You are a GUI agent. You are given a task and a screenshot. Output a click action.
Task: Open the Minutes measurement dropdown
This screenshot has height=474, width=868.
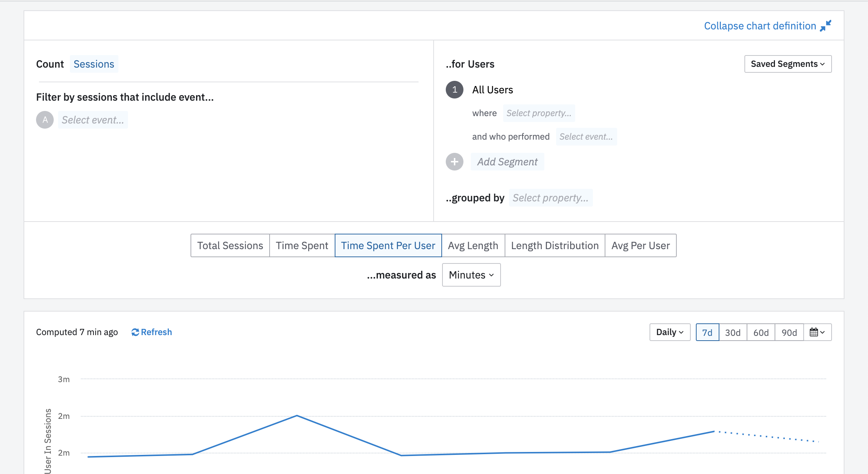pos(471,275)
